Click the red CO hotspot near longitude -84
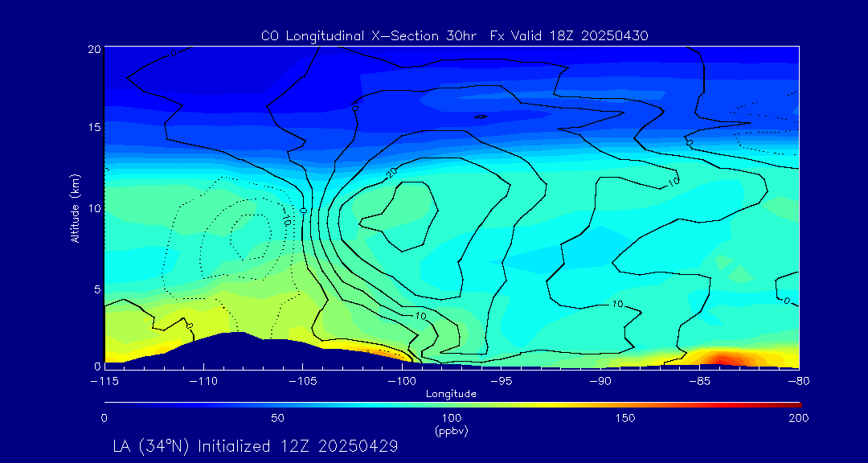Image resolution: width=868 pixels, height=463 pixels. tap(719, 359)
